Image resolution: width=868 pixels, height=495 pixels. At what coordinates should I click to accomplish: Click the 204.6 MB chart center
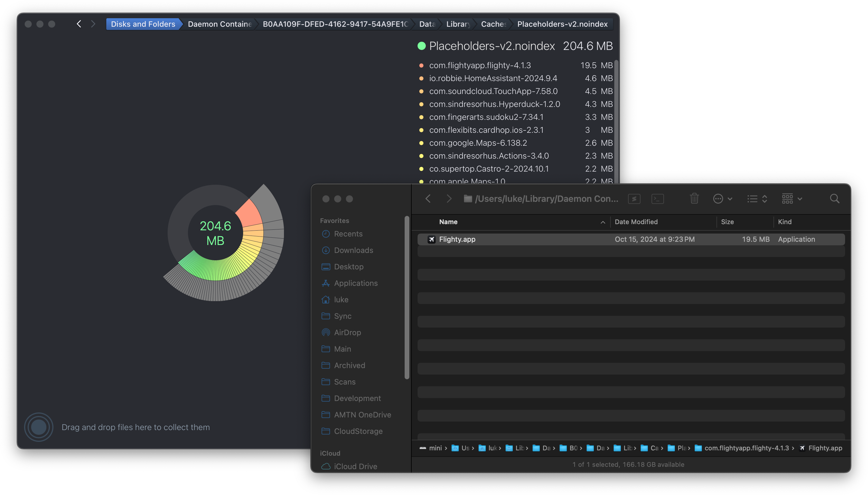point(216,233)
